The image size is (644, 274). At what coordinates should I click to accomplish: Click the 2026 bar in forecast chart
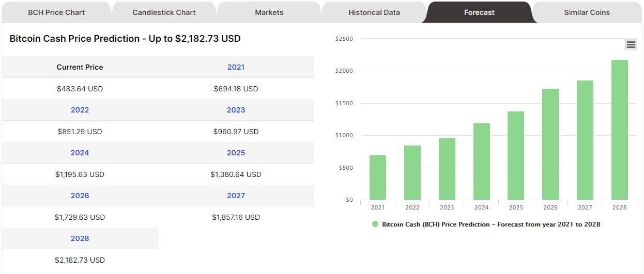click(x=550, y=144)
